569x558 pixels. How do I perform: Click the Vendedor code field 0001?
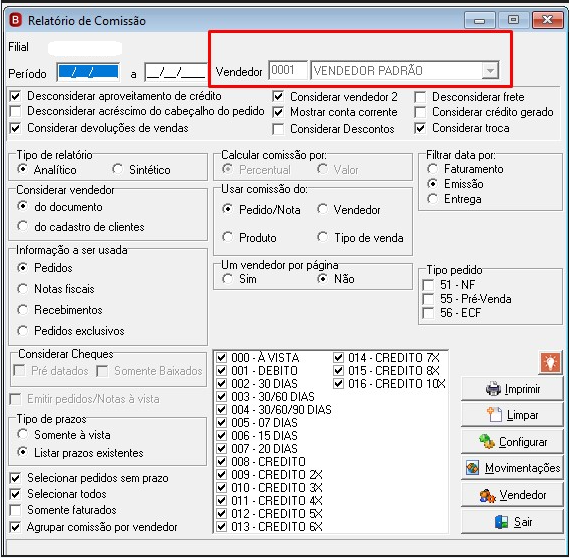(x=288, y=70)
